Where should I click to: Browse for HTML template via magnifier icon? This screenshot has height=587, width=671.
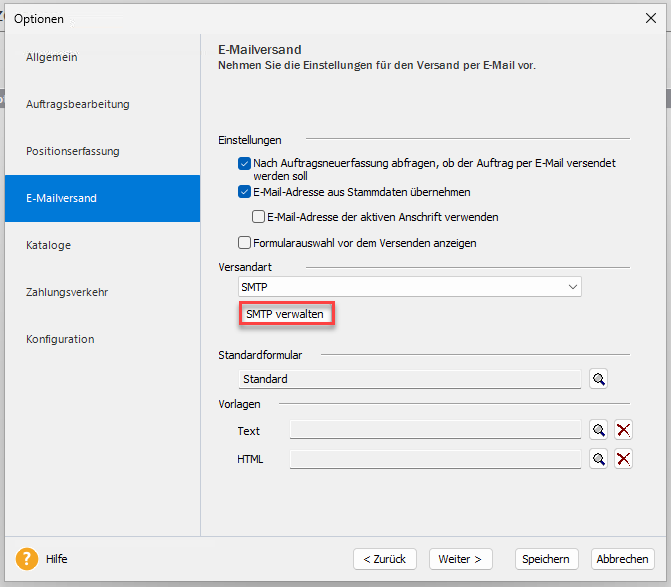click(598, 459)
